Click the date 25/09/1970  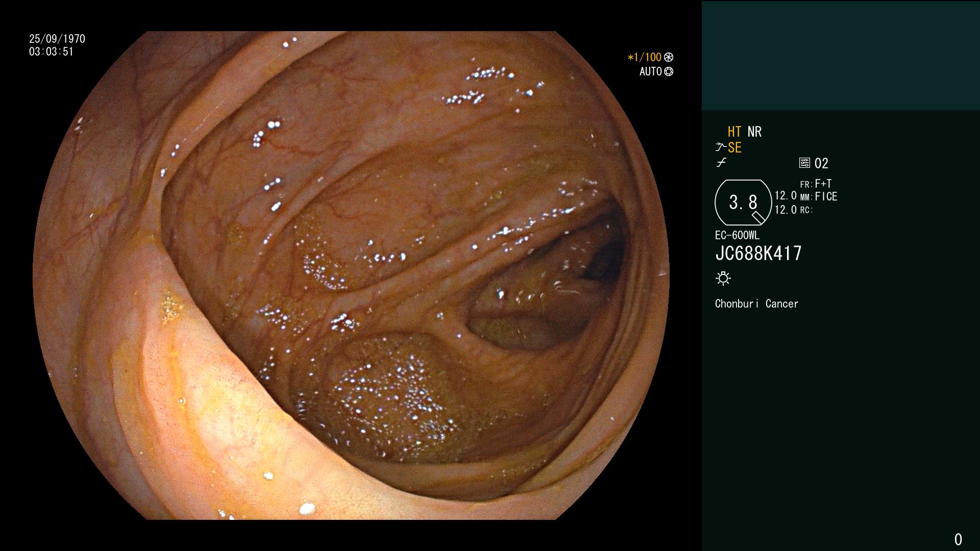tap(57, 39)
